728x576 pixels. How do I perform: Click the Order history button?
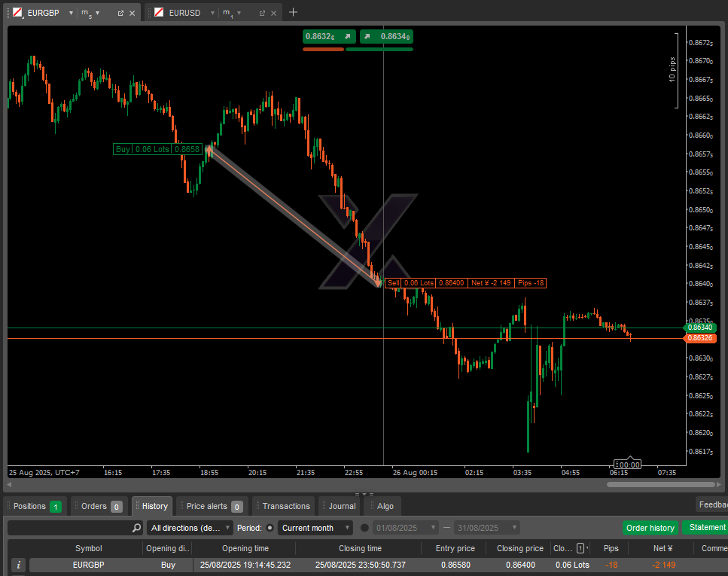click(x=650, y=528)
